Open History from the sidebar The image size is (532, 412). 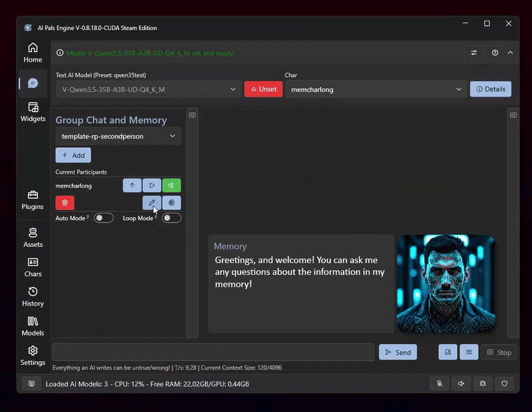pyautogui.click(x=33, y=297)
